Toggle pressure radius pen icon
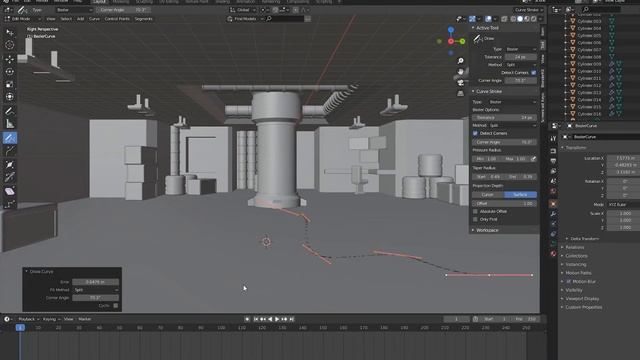 point(533,159)
